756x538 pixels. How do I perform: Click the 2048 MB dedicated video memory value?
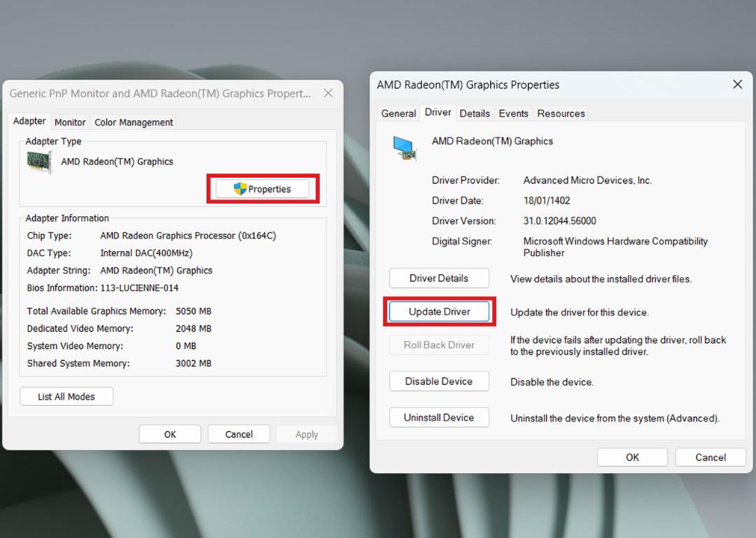pos(193,328)
